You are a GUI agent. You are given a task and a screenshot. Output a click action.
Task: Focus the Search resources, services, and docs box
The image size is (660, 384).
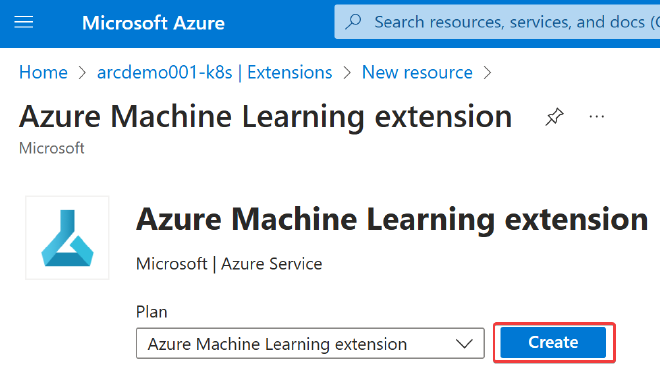(x=497, y=22)
